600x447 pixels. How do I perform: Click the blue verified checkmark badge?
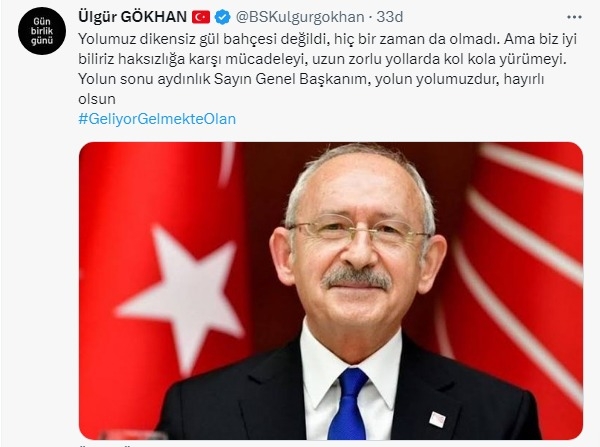(x=222, y=17)
